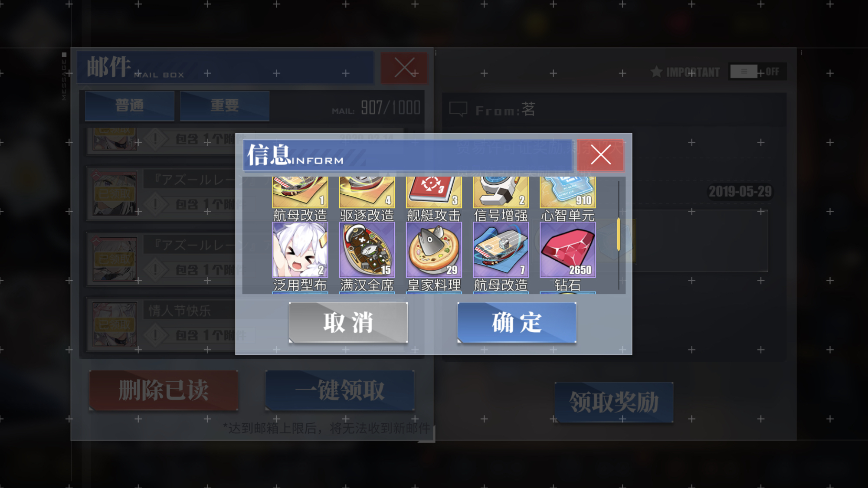Click the 钻石 ruby gem item icon
Viewport: 868px width, 488px height.
(x=567, y=250)
